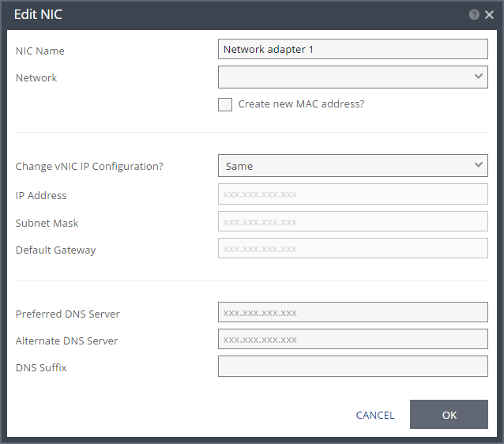Open the help question mark icon
Viewport: 504px width, 444px height.
tap(474, 14)
